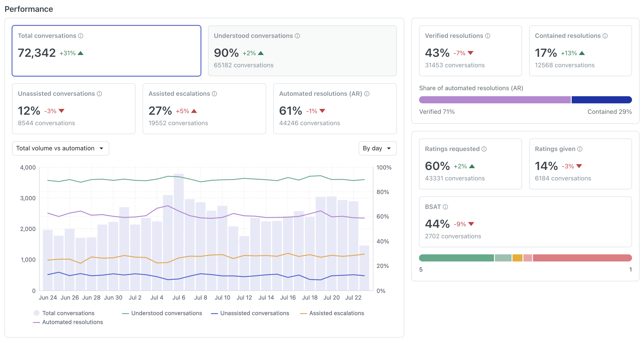Image resolution: width=644 pixels, height=343 pixels.
Task: Open the BSAT info icon
Action: pos(445,207)
